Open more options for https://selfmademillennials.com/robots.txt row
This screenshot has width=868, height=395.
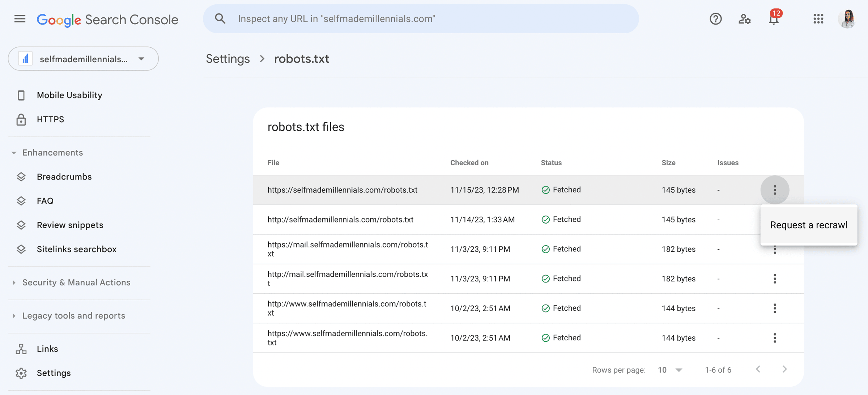775,190
